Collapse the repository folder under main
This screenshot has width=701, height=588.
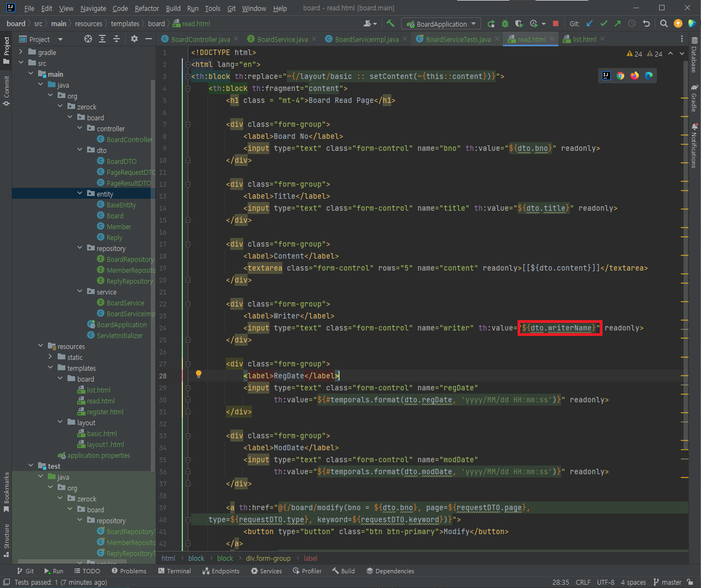click(x=79, y=248)
